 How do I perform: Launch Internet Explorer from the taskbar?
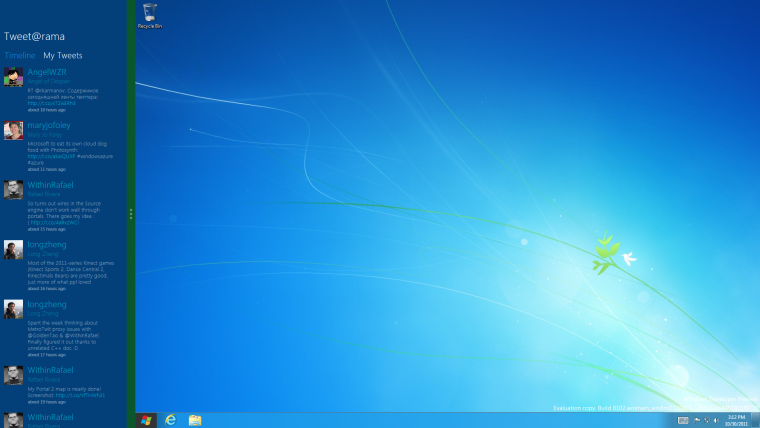[171, 420]
